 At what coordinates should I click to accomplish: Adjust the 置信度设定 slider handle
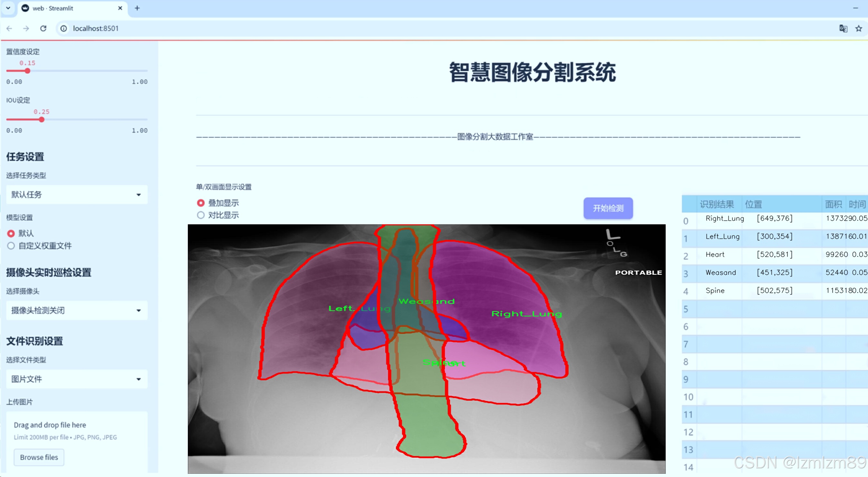(x=28, y=71)
